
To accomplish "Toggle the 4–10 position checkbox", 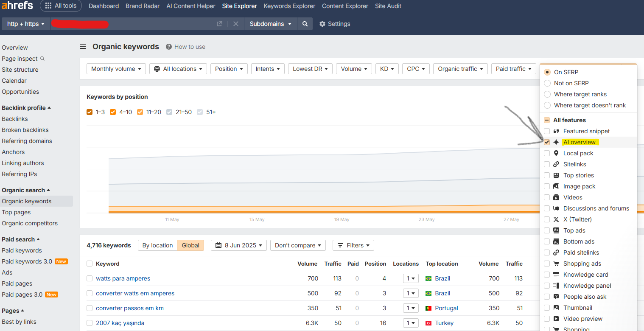I will 113,112.
